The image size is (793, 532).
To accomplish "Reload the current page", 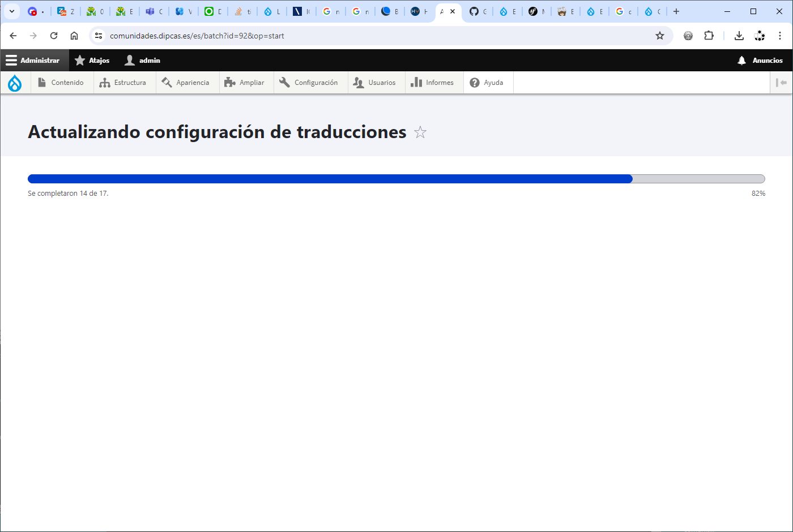I will tap(54, 36).
